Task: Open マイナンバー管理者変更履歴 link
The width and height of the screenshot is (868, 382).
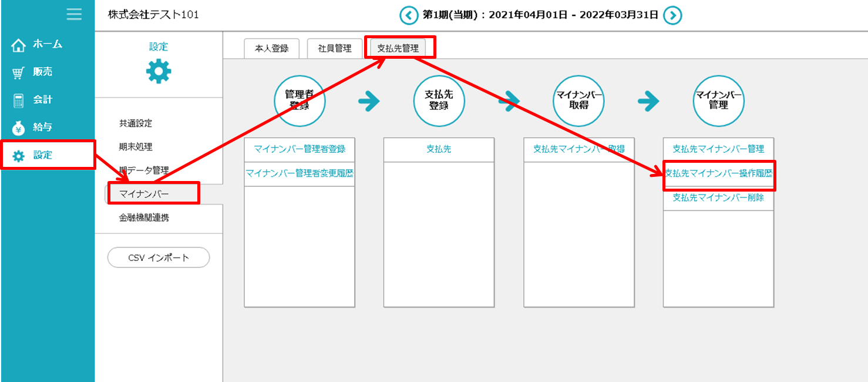Action: 300,173
